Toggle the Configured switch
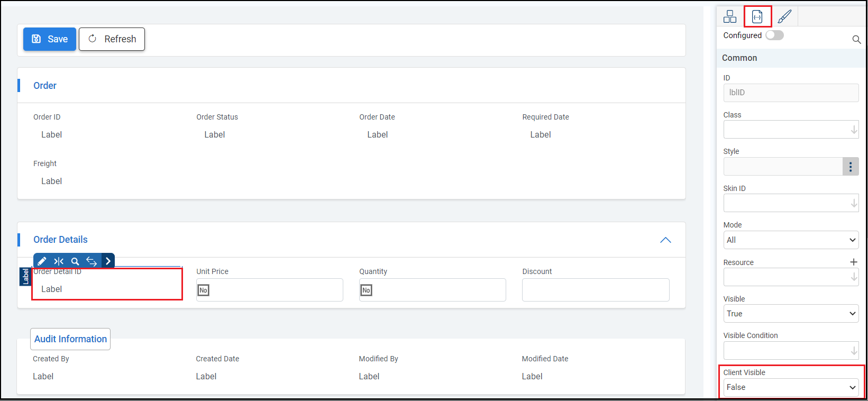Image resolution: width=868 pixels, height=401 pixels. click(x=774, y=35)
